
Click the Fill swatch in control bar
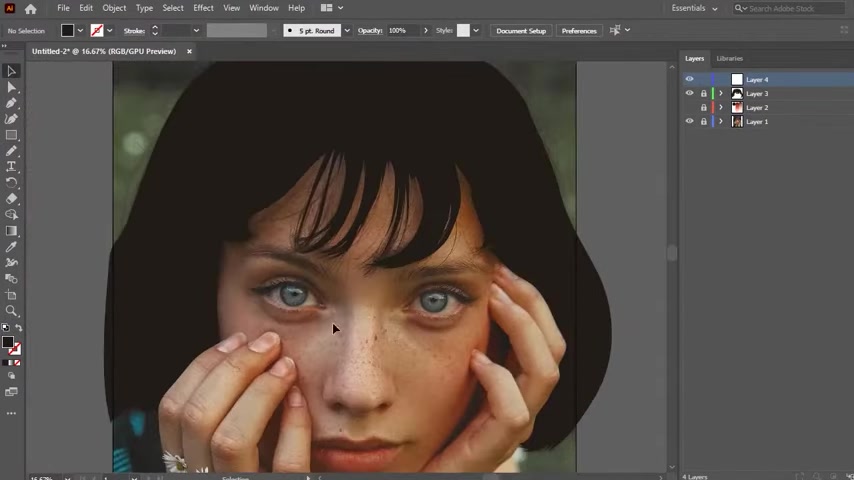point(67,31)
